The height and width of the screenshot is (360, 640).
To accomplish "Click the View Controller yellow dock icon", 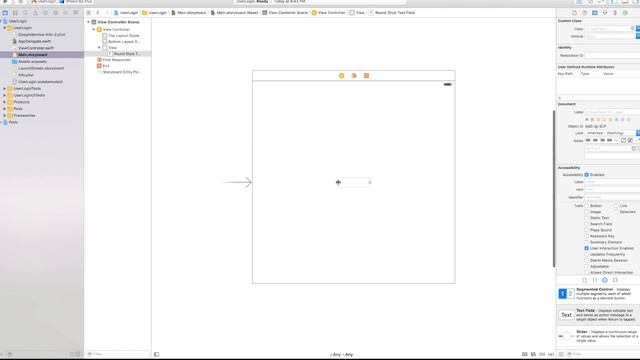I will (342, 76).
